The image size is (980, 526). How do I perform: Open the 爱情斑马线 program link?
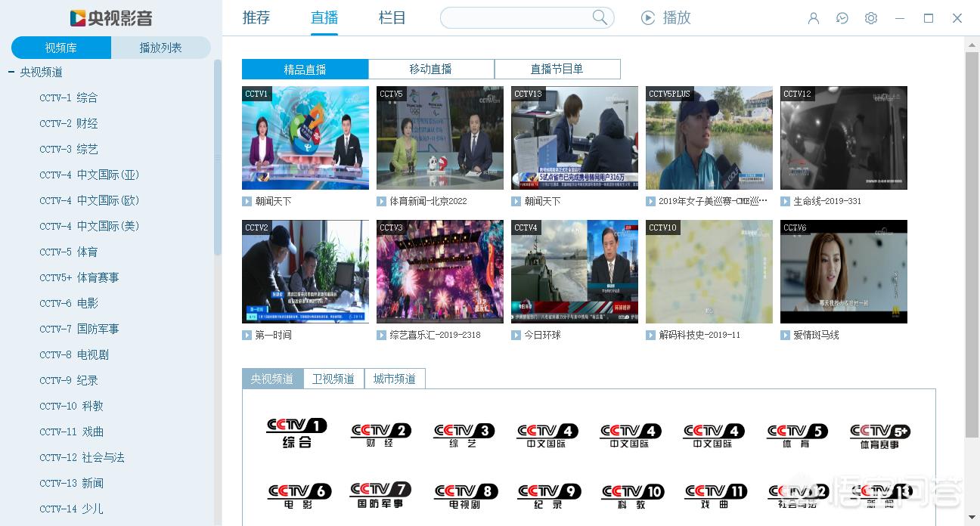click(816, 335)
